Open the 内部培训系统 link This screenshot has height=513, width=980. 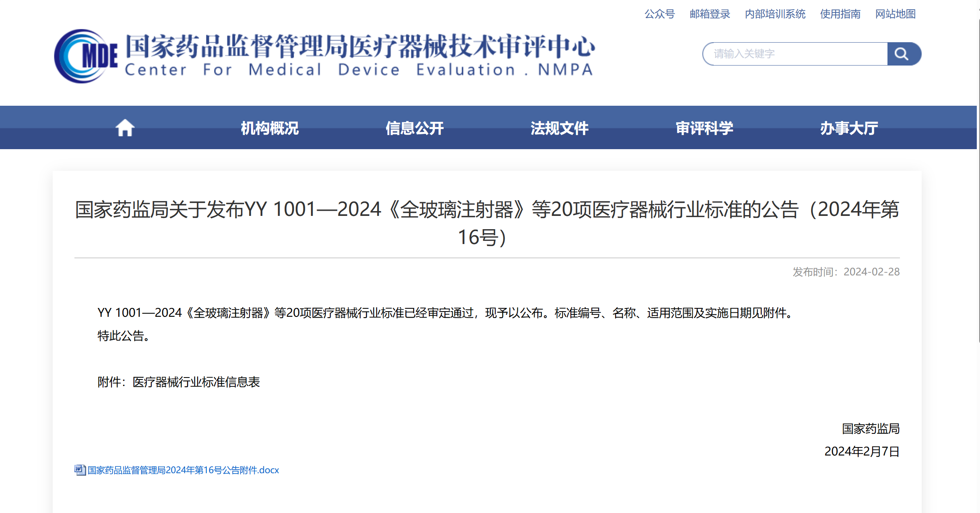tap(775, 14)
